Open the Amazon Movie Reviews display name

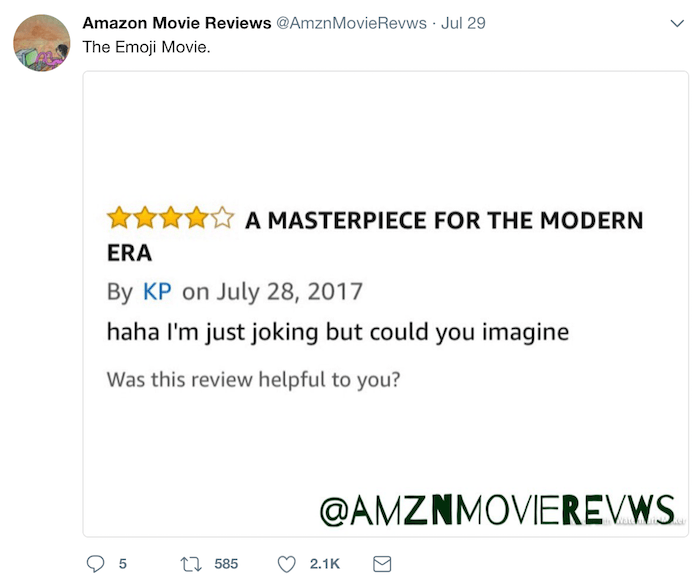(x=177, y=23)
